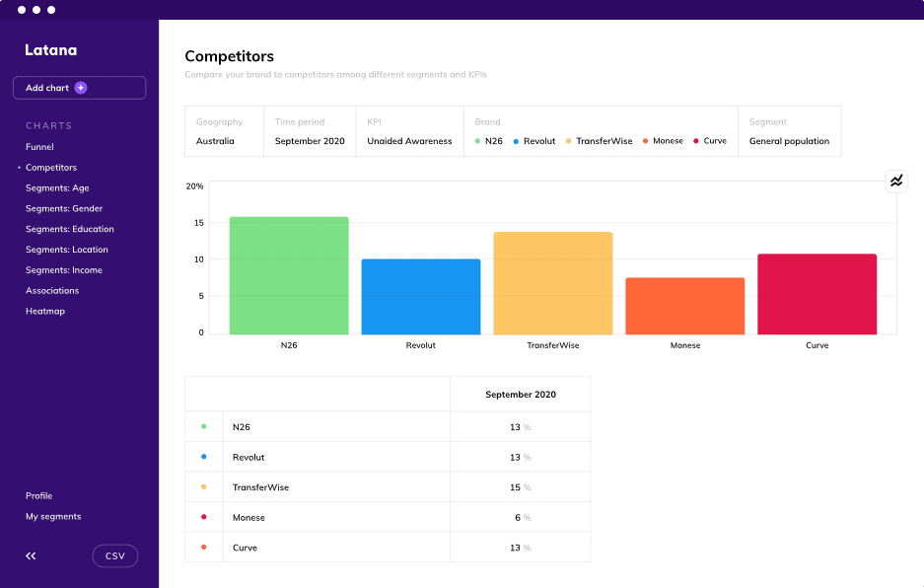Click the Latana logo
Image resolution: width=924 pixels, height=588 pixels.
click(50, 50)
